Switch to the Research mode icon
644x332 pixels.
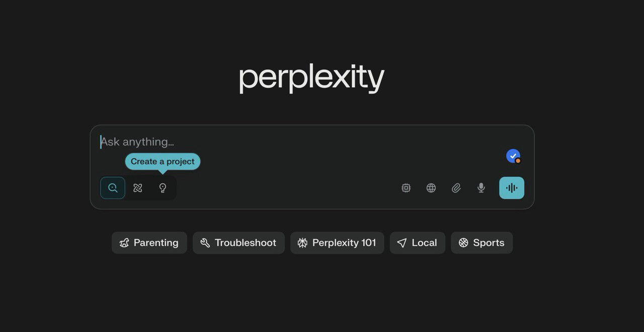(138, 188)
